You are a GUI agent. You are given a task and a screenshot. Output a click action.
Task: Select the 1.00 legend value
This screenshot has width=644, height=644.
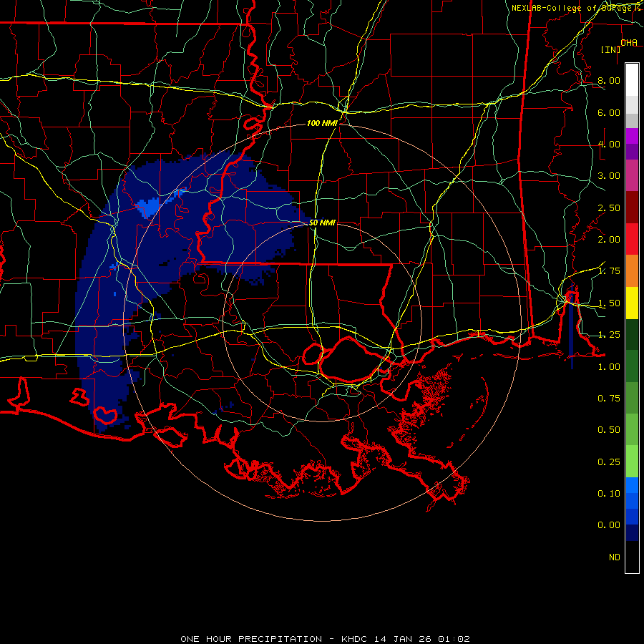(609, 367)
